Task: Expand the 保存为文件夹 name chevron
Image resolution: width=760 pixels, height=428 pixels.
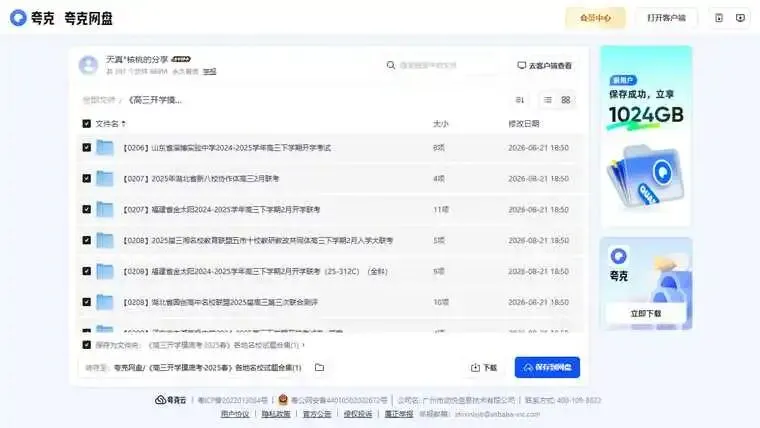Action: point(303,345)
